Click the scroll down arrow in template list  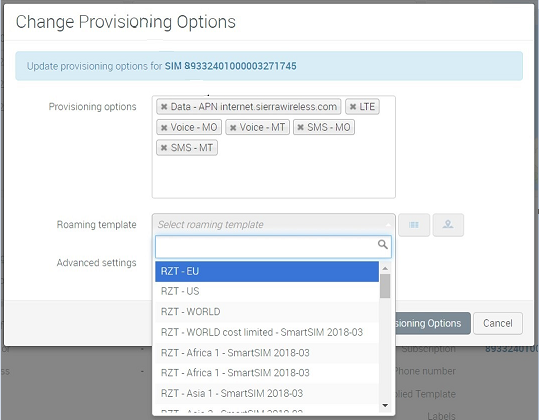tap(385, 406)
